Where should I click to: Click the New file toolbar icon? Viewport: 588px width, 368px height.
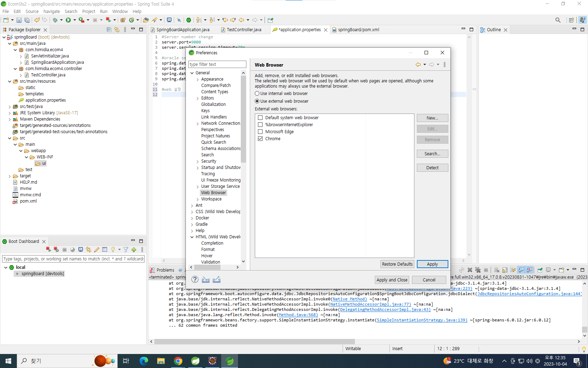click(6, 20)
